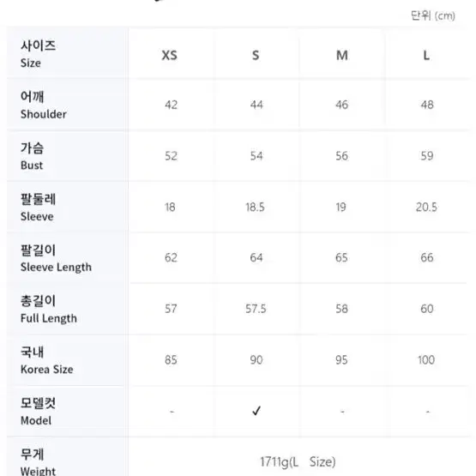Select the XS size column header

click(x=170, y=55)
